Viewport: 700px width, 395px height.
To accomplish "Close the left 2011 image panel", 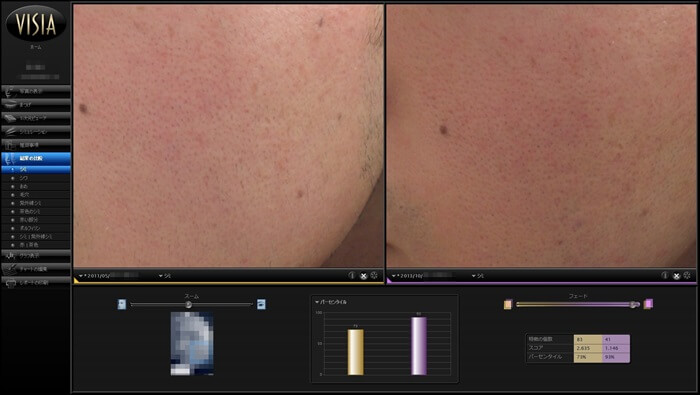I will tap(363, 276).
